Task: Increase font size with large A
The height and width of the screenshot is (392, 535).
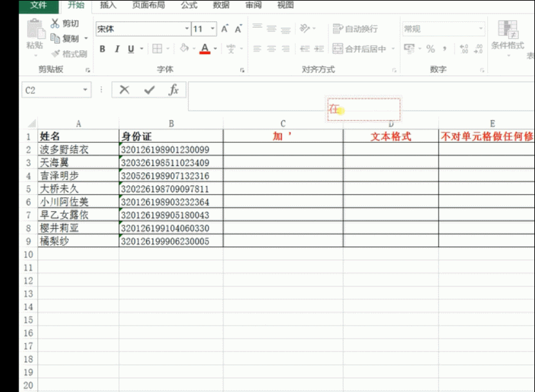Action: click(225, 29)
